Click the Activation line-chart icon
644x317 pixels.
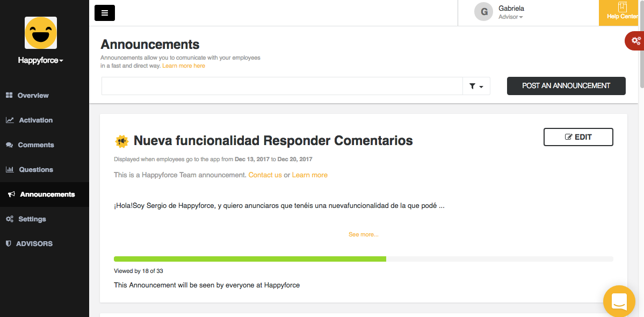tap(10, 120)
